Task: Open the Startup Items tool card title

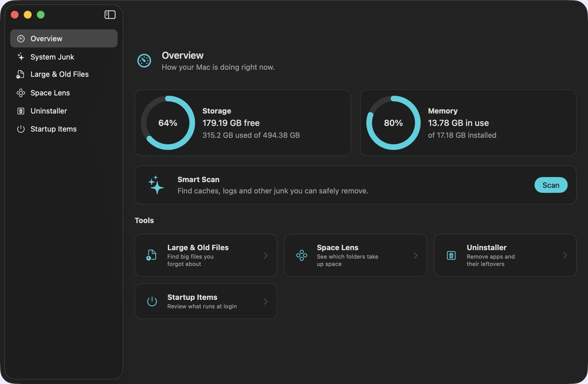Action: point(192,297)
